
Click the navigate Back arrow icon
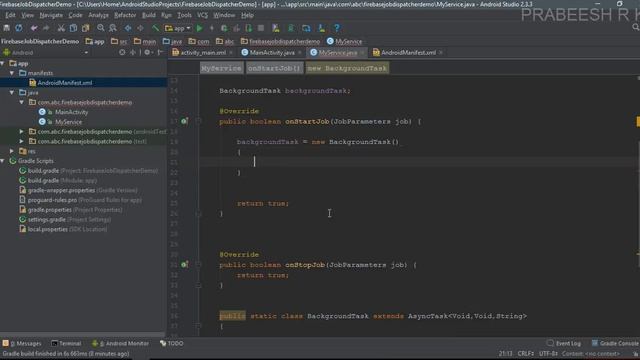(x=128, y=28)
